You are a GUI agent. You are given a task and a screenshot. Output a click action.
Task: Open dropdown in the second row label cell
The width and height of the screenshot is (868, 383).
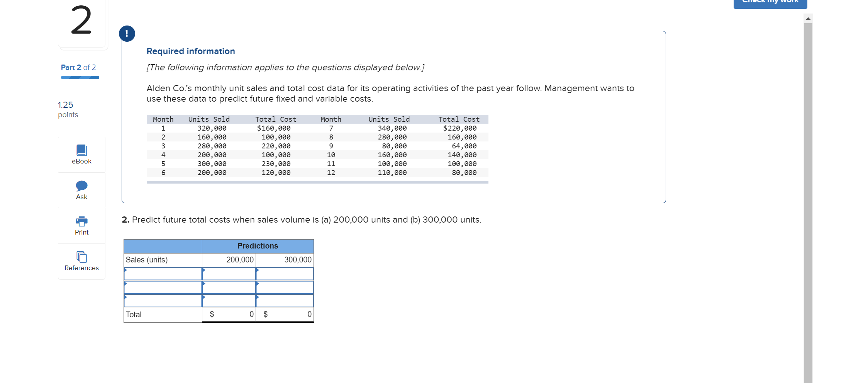pyautogui.click(x=162, y=287)
